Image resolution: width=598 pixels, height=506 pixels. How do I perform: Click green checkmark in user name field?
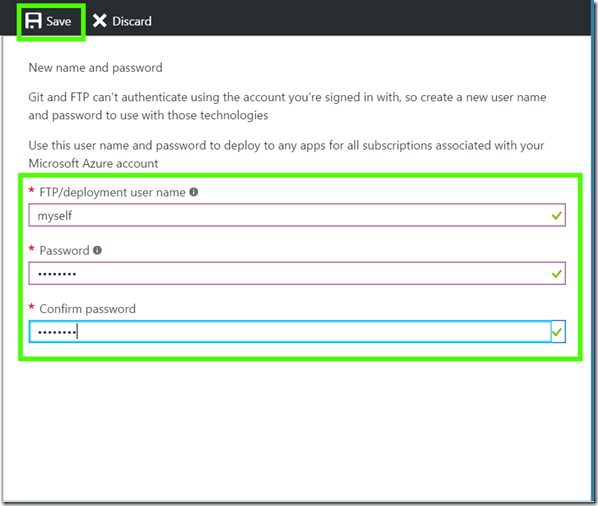557,215
